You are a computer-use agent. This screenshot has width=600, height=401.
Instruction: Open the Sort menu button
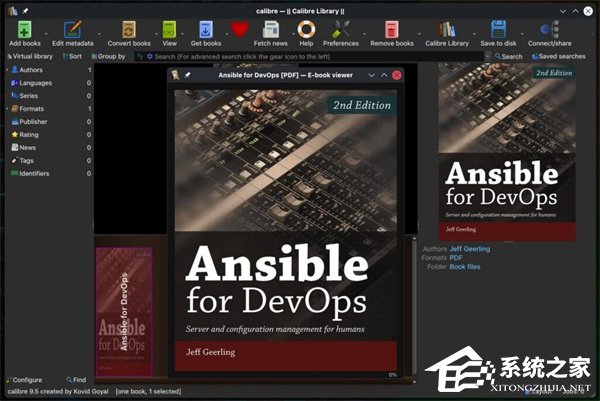tap(72, 56)
